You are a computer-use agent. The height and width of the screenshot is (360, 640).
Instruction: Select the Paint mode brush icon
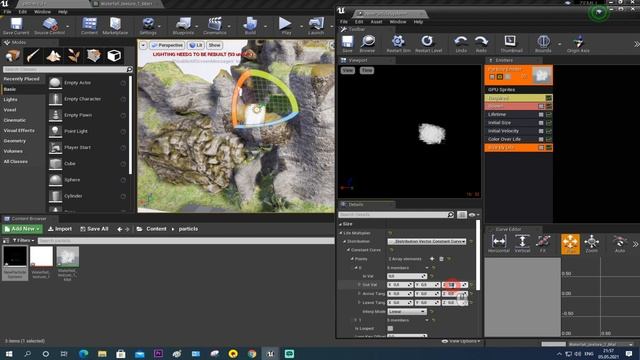click(x=33, y=56)
